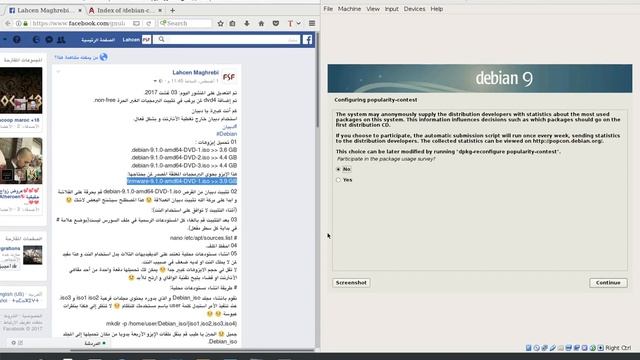Open Facebook help question mark icon
This screenshot has width=640, height=360.
(17, 40)
